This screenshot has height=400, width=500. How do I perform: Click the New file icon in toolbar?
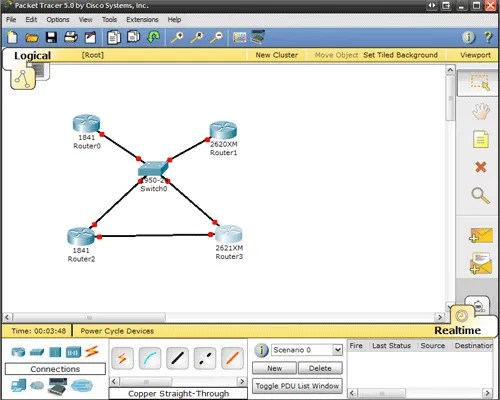pyautogui.click(x=12, y=37)
